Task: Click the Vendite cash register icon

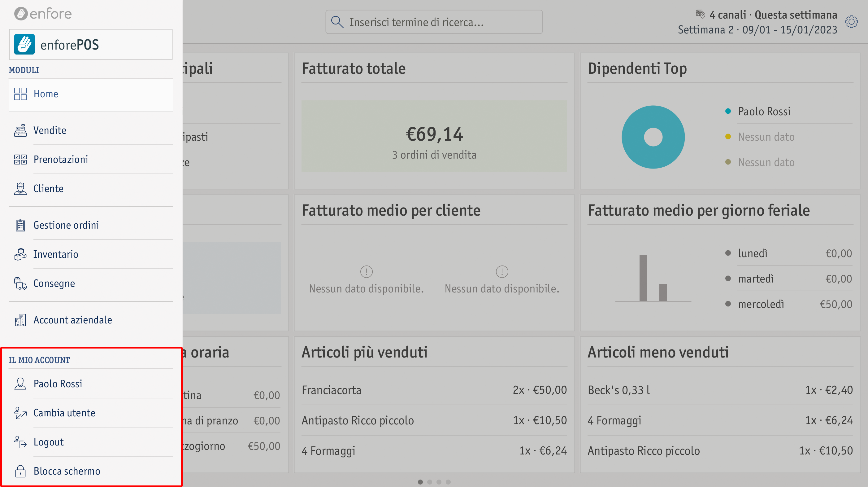Action: pyautogui.click(x=20, y=130)
